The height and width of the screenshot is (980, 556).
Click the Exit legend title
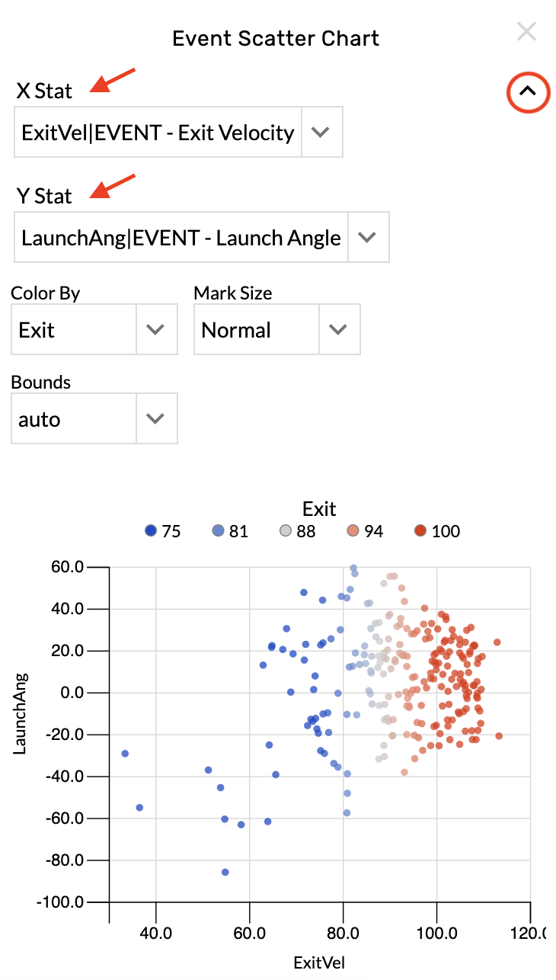point(319,509)
